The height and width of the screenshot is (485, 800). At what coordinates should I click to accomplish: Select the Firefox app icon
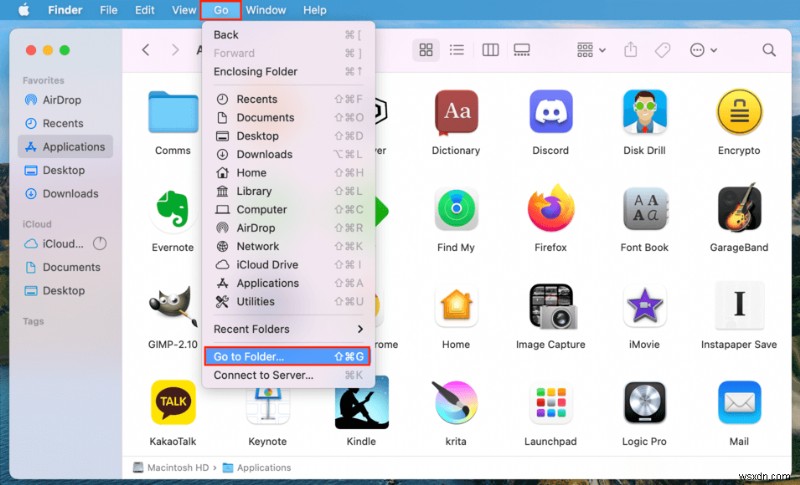(x=551, y=209)
